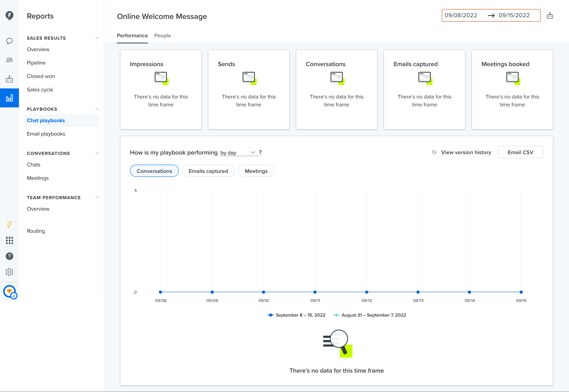Open the settings gear icon
Screen dimensions: 569x392
coord(9,272)
